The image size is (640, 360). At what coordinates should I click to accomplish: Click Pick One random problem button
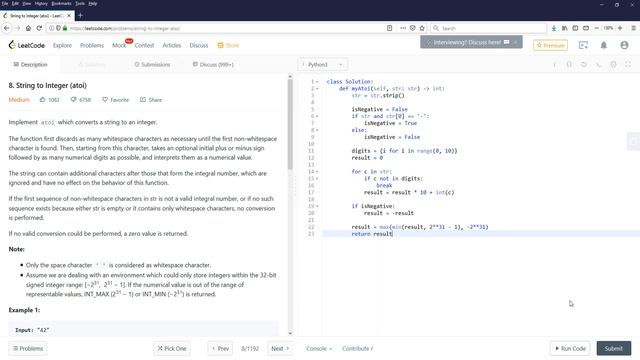click(x=172, y=349)
